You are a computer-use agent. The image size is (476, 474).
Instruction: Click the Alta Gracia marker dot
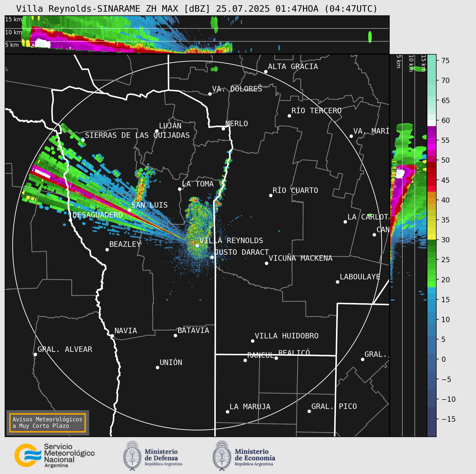266,72
